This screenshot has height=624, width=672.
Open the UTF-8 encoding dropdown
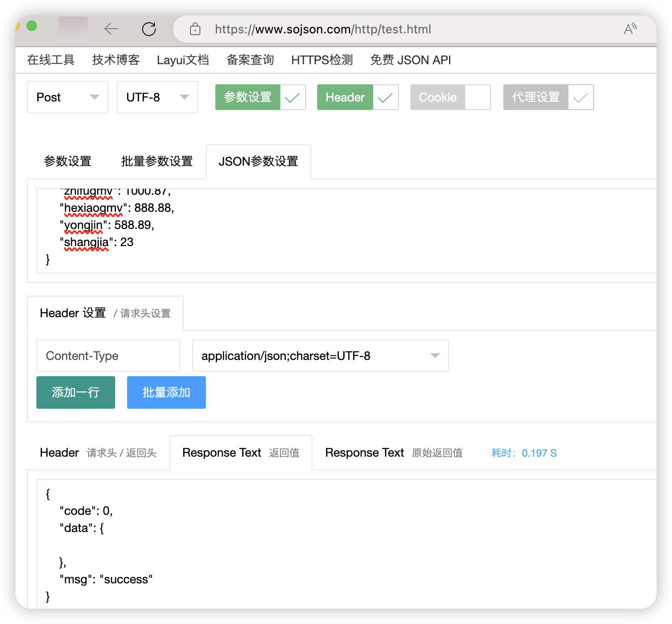(158, 97)
